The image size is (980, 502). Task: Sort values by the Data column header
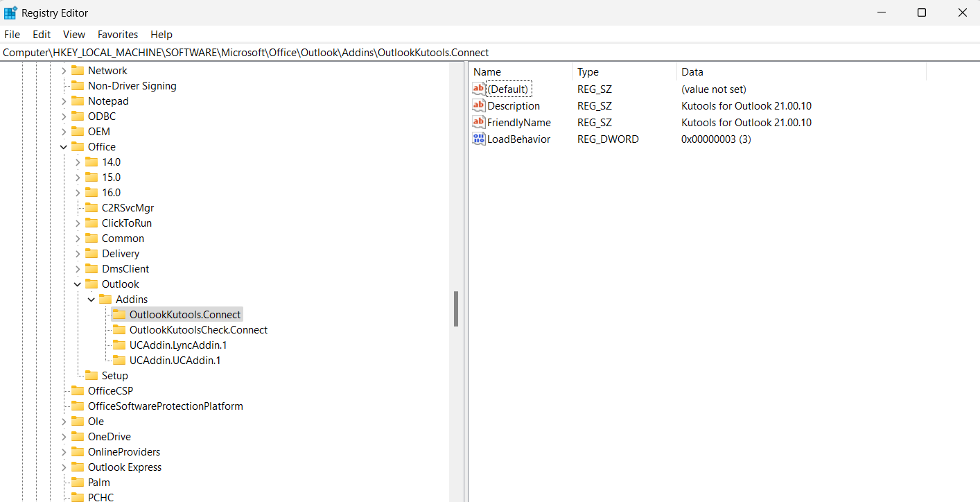pyautogui.click(x=801, y=71)
